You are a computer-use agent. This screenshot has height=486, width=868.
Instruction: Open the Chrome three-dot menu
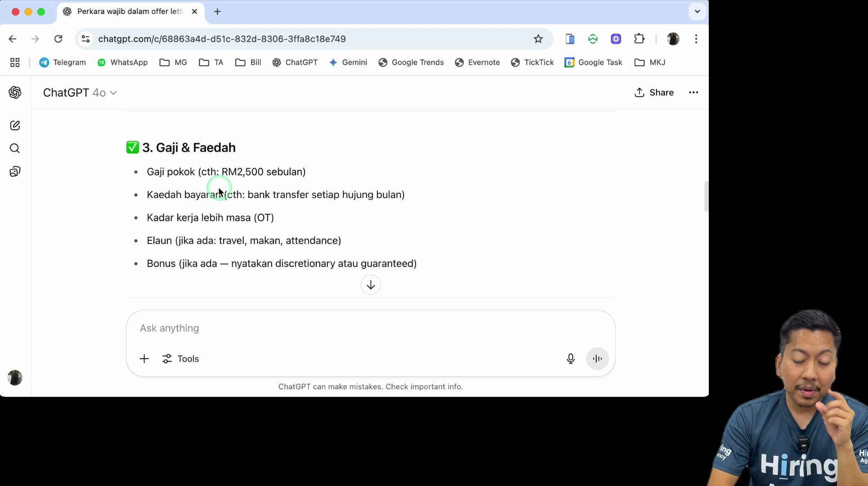click(x=696, y=39)
